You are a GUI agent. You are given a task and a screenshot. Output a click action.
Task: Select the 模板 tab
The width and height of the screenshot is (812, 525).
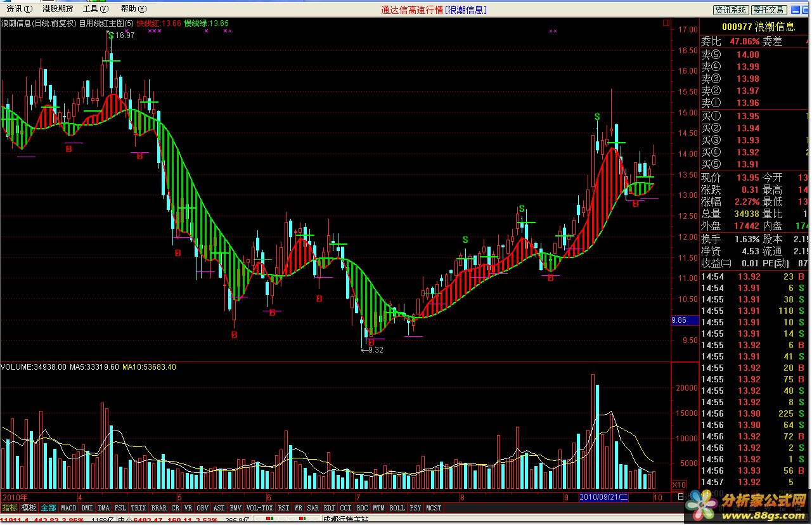pyautogui.click(x=29, y=508)
